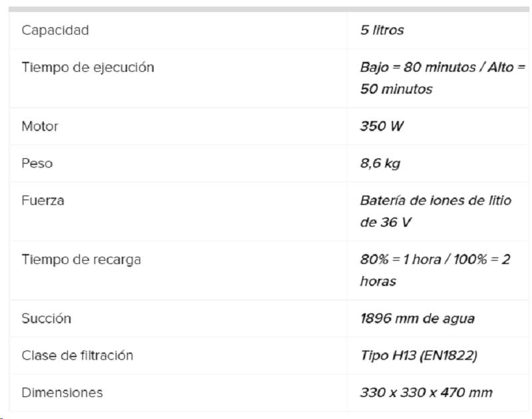
Task: Click the Capacidad row label
Action: pyautogui.click(x=55, y=30)
